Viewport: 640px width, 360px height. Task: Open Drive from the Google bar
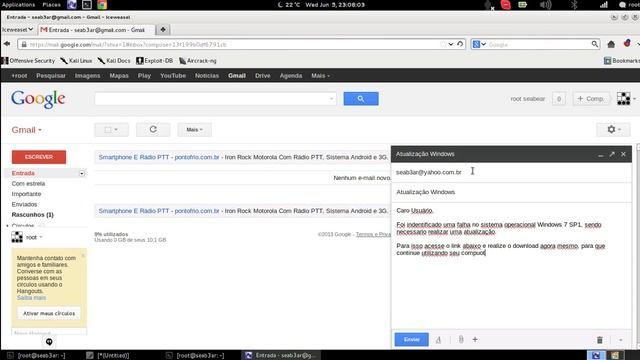coord(262,76)
